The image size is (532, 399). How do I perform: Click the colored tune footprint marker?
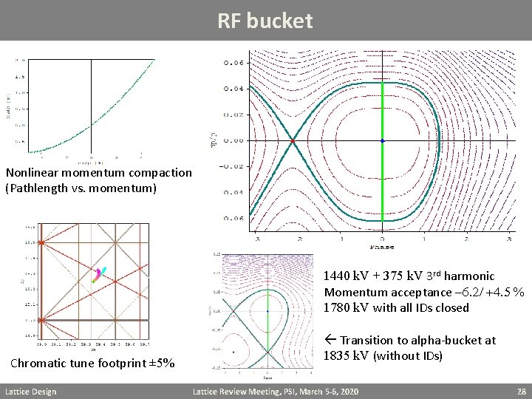pos(99,275)
